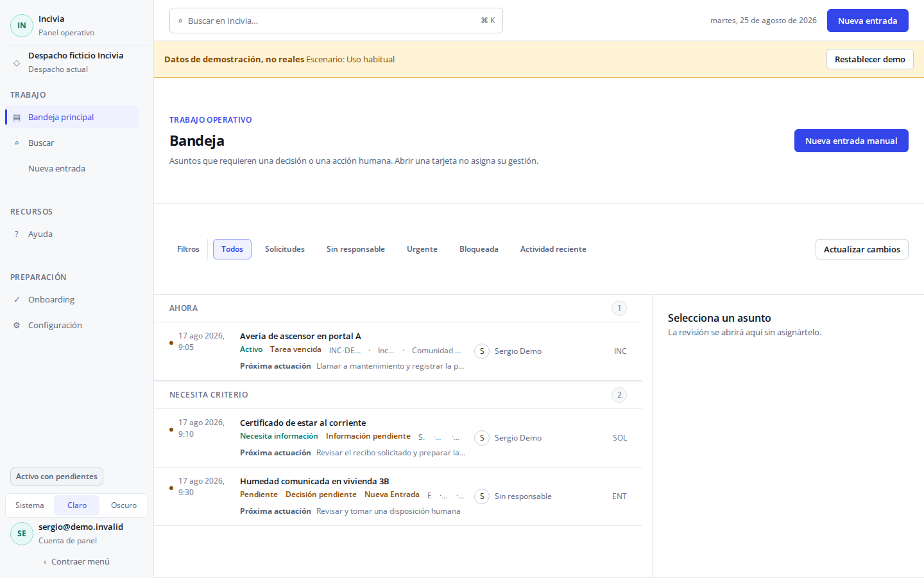Click the count badge 2 in NECESITA CRITERIO
Screen dimensions: 924x578
point(619,395)
